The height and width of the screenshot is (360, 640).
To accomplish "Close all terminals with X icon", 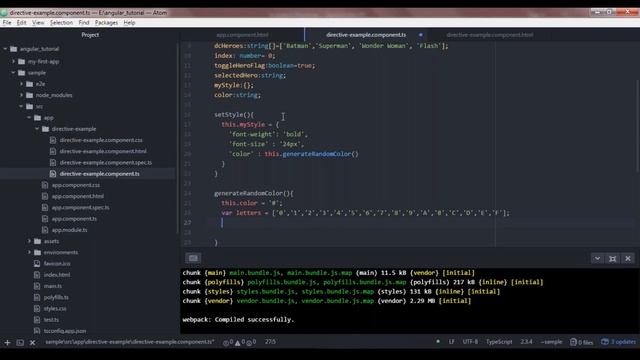I will 33,342.
